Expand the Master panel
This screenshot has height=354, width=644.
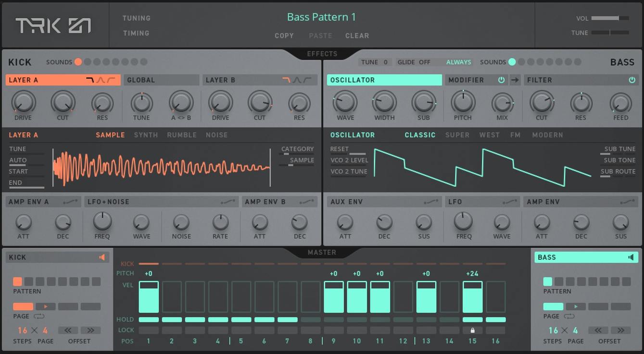click(322, 252)
